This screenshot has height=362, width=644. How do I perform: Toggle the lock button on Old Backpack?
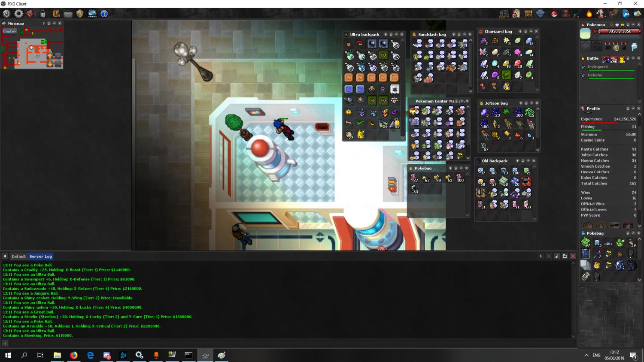coord(523,161)
